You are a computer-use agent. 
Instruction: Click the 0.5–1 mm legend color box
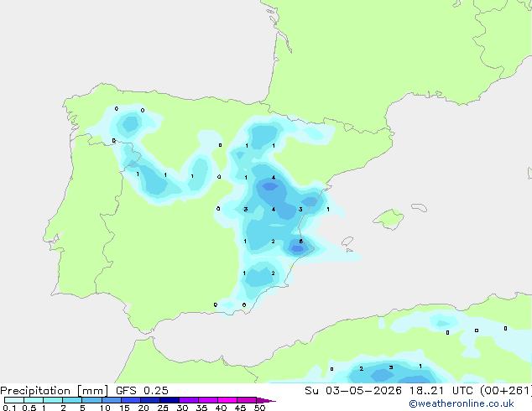tap(34, 400)
